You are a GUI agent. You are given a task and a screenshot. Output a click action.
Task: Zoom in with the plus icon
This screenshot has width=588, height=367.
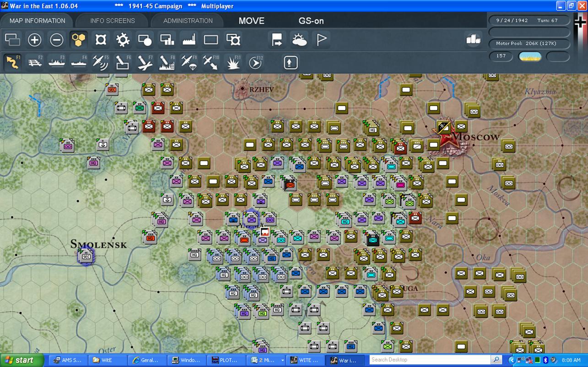(35, 40)
